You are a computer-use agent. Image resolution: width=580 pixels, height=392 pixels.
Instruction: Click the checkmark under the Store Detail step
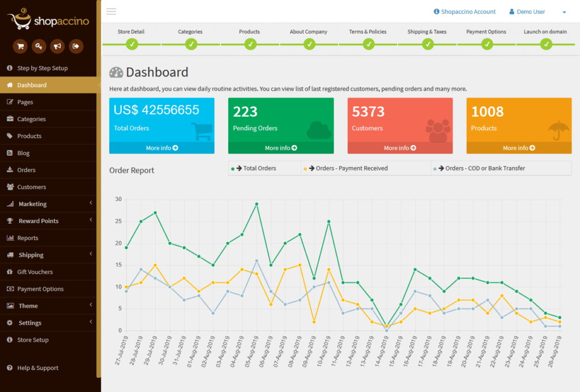tap(131, 44)
